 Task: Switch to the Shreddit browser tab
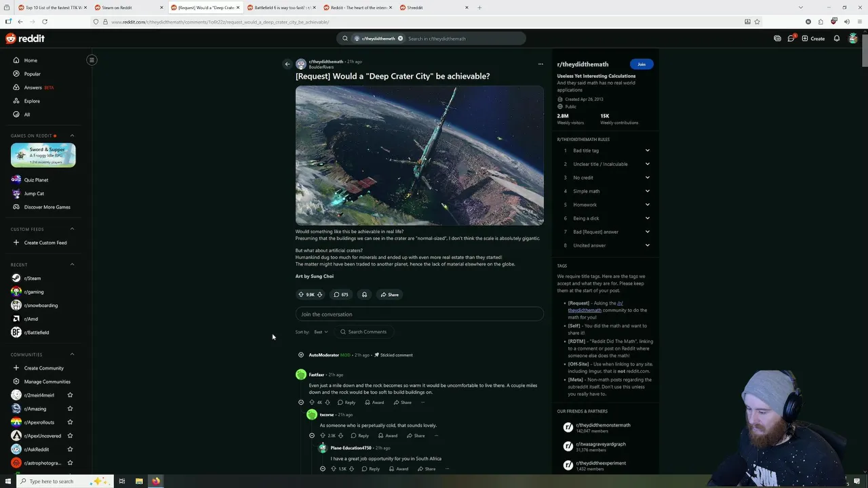click(434, 7)
